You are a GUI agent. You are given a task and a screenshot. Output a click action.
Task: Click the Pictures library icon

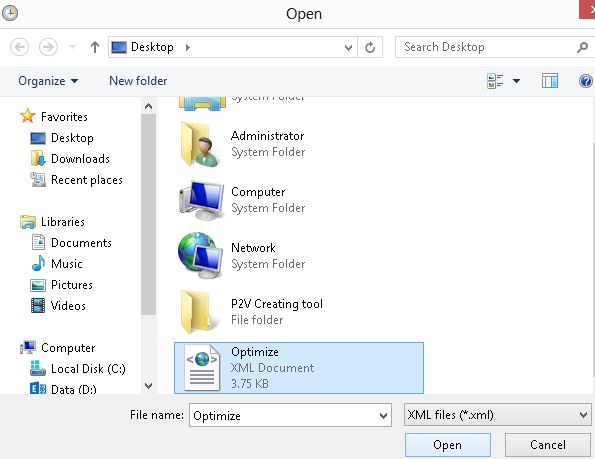click(38, 285)
